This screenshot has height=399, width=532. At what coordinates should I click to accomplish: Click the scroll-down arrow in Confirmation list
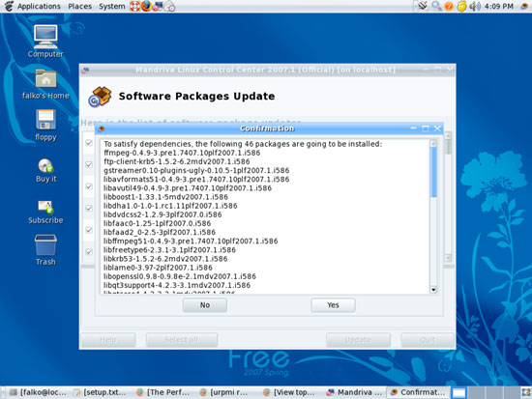[x=433, y=290]
